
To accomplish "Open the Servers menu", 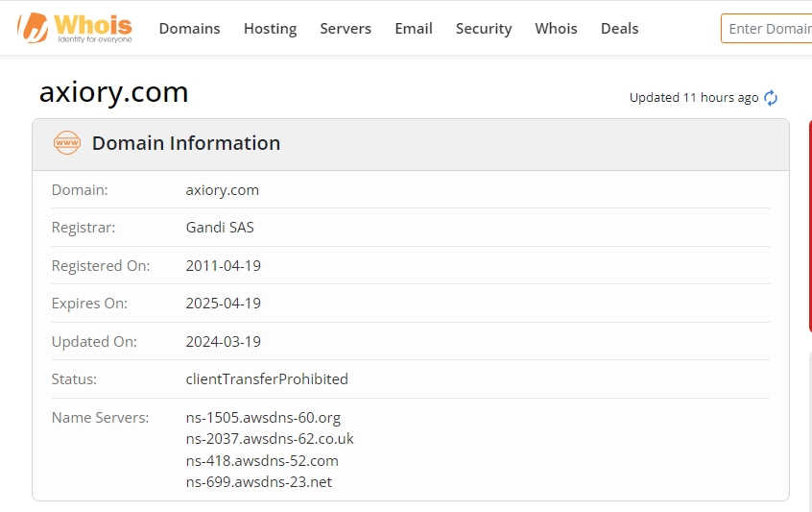I will (346, 29).
